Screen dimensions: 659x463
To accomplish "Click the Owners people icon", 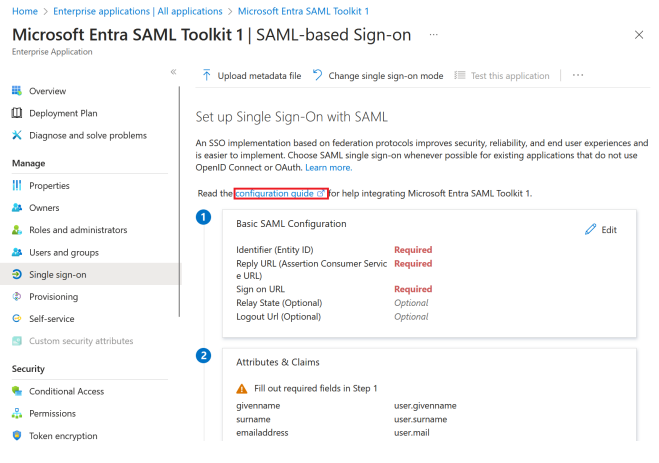I will coord(17,208).
